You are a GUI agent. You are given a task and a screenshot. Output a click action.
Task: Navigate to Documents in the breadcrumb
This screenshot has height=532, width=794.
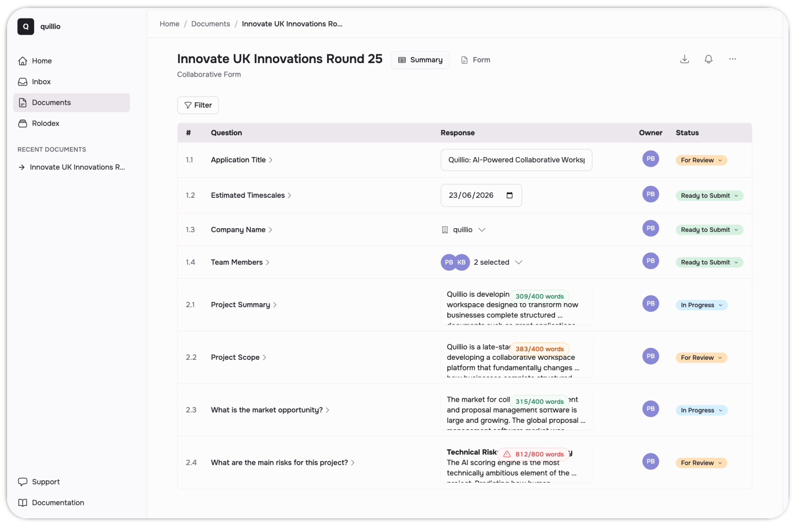[211, 23]
